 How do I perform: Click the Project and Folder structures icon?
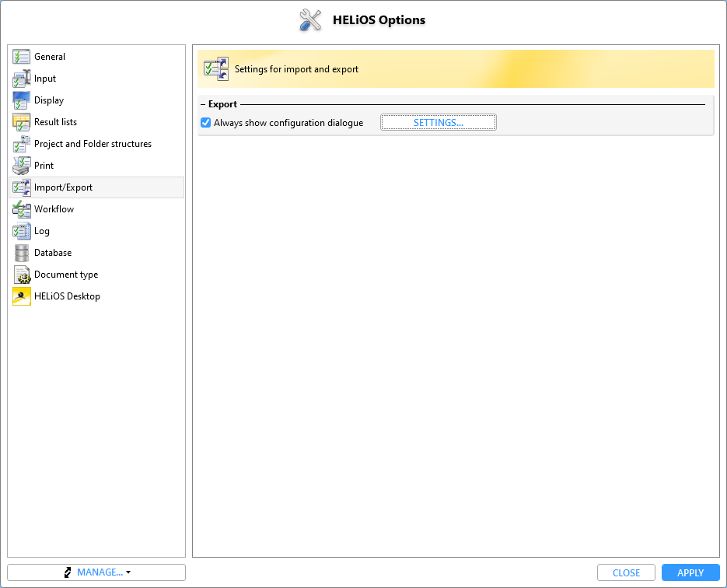pyautogui.click(x=21, y=144)
